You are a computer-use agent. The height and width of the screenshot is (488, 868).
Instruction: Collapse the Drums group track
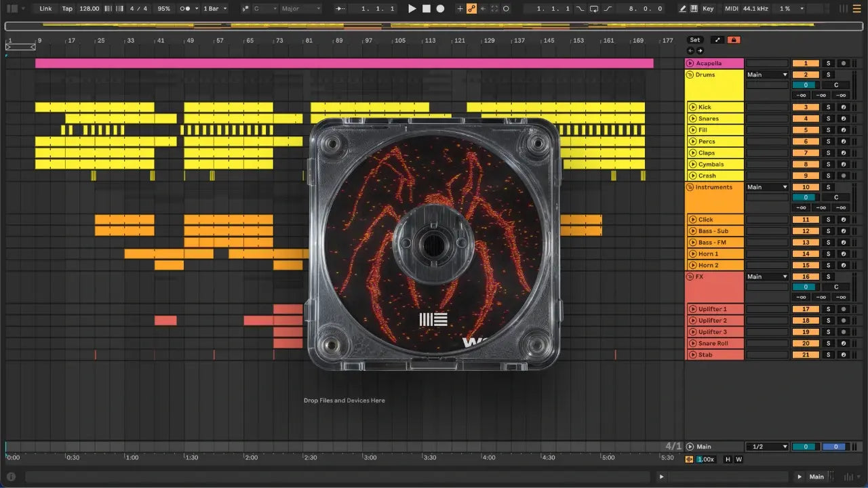690,75
